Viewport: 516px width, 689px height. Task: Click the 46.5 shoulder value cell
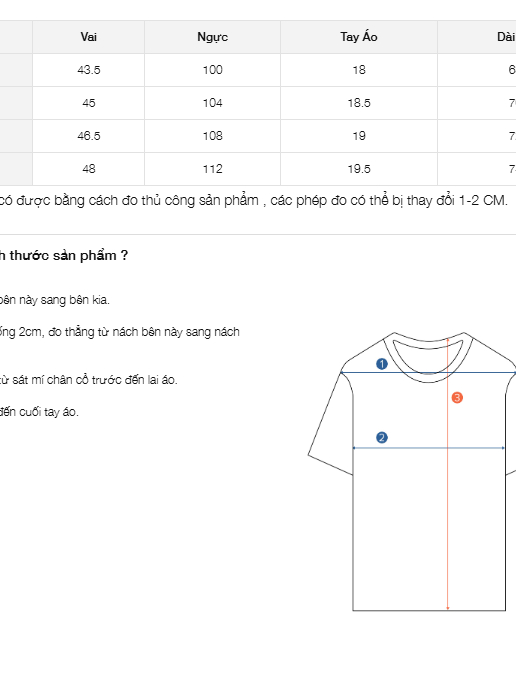88,136
